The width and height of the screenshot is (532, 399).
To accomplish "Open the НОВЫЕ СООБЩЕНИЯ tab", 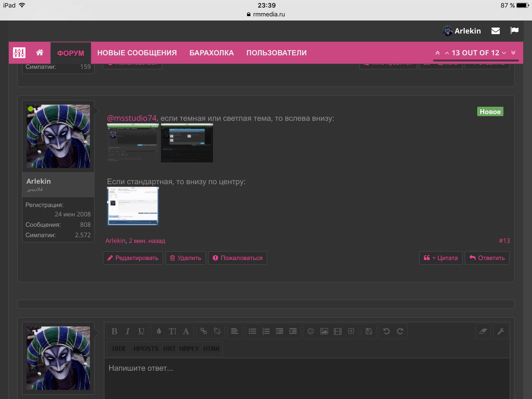I will point(137,53).
